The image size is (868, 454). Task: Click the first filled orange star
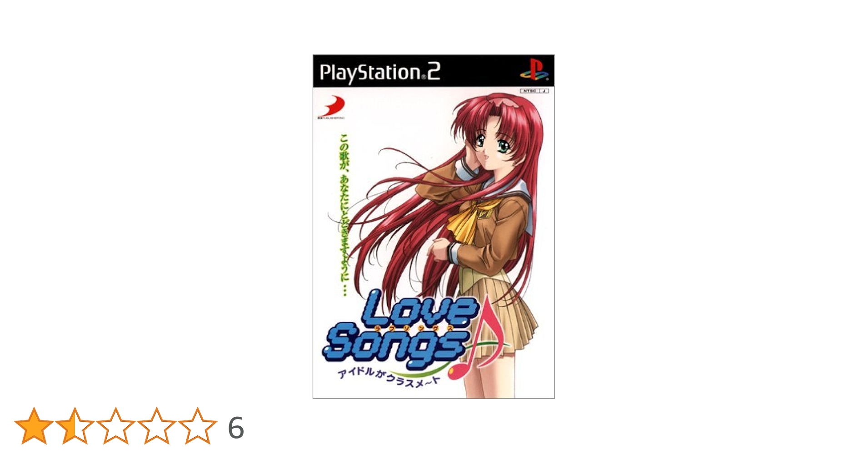coord(34,426)
